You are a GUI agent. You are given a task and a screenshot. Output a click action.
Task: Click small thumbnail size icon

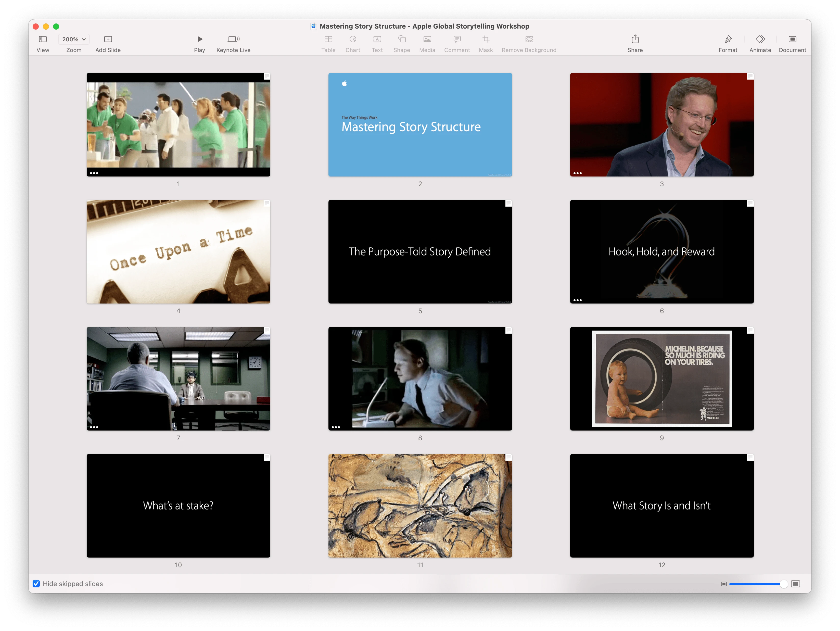[x=724, y=584]
